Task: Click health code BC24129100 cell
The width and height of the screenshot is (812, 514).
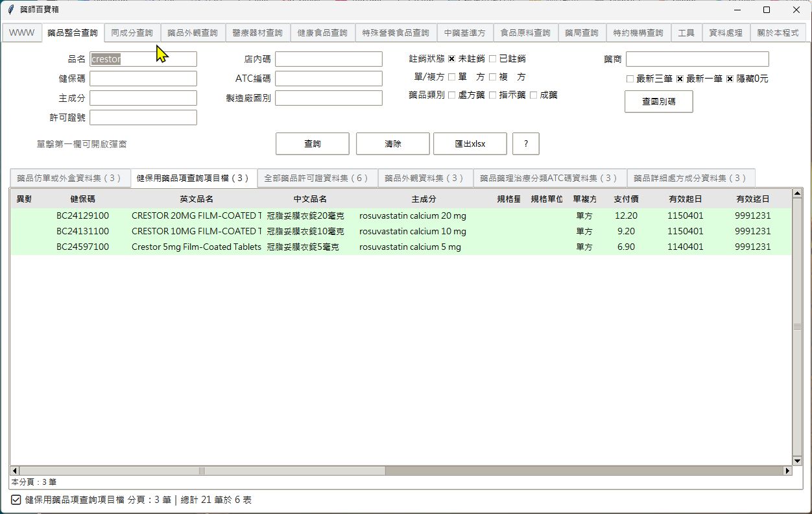Action: 83,215
